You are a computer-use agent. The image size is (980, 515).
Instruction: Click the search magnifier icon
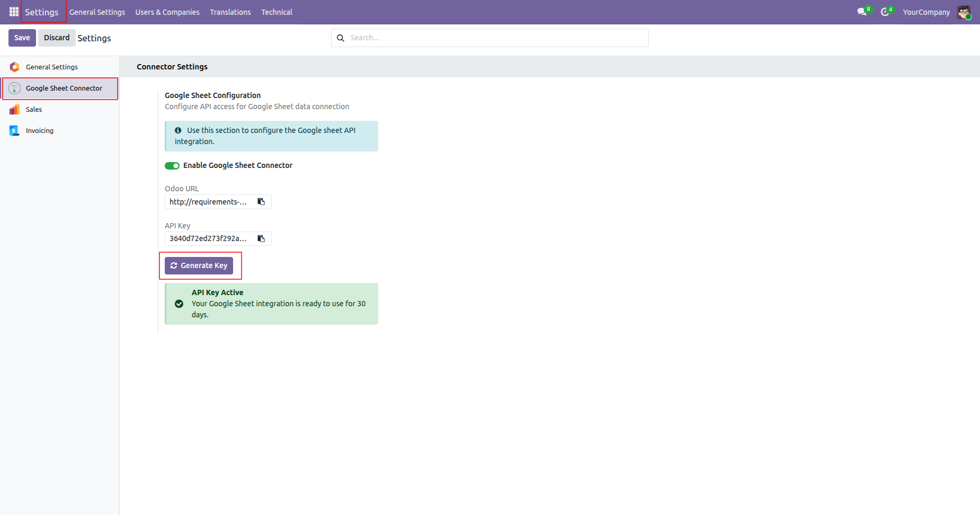[341, 38]
